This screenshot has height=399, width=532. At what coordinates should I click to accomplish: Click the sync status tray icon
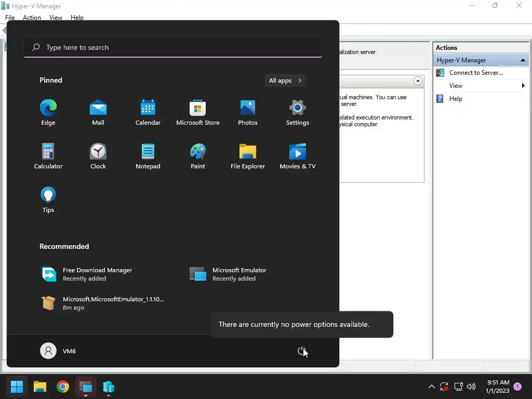click(444, 387)
